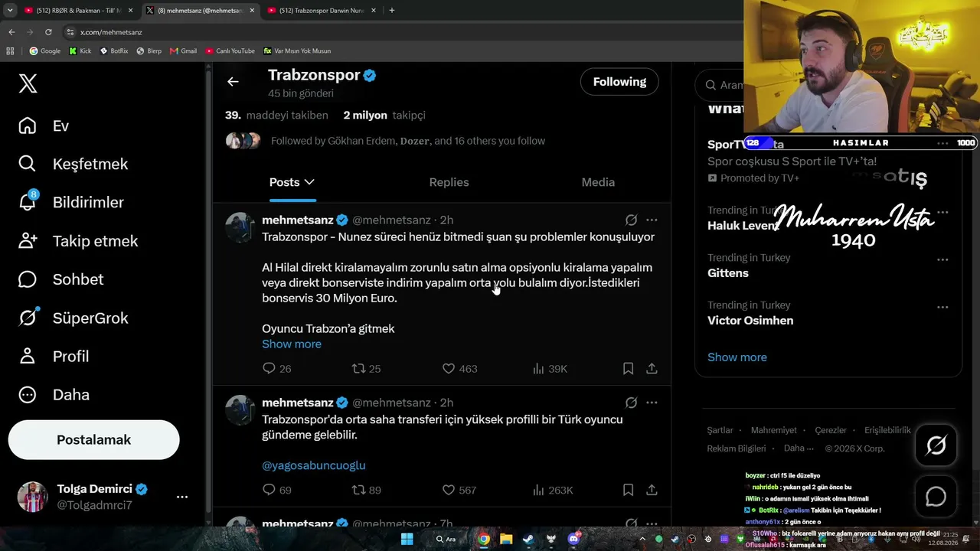Open the Windows Start menu
Viewport: 980px width, 551px height.
[x=407, y=540]
